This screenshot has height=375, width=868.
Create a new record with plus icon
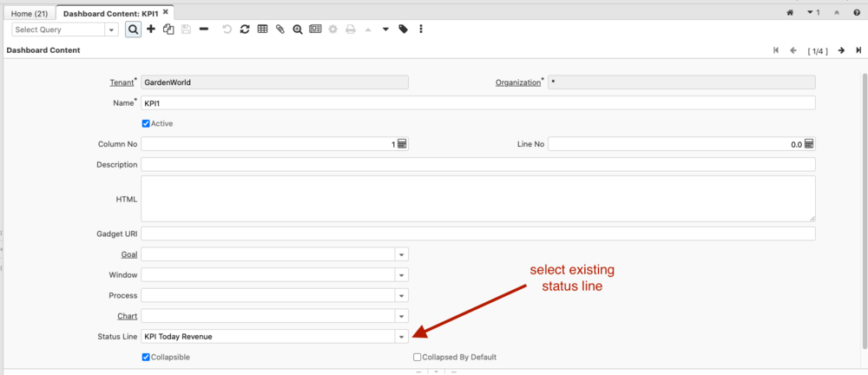(x=151, y=30)
